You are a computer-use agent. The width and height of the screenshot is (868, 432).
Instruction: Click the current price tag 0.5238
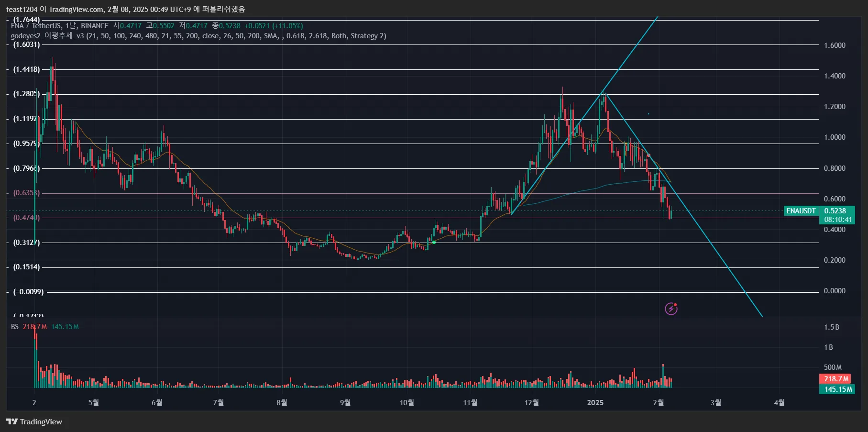[x=835, y=211]
